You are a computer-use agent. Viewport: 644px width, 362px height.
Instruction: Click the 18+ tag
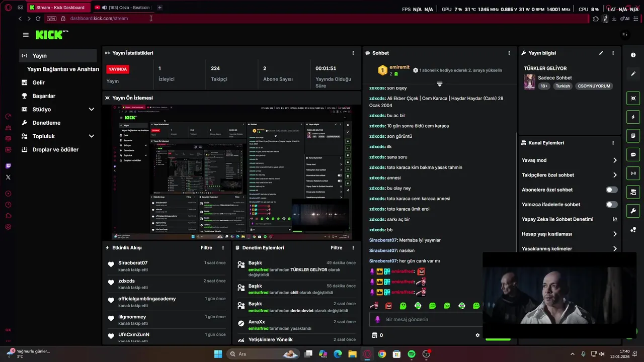tap(544, 86)
